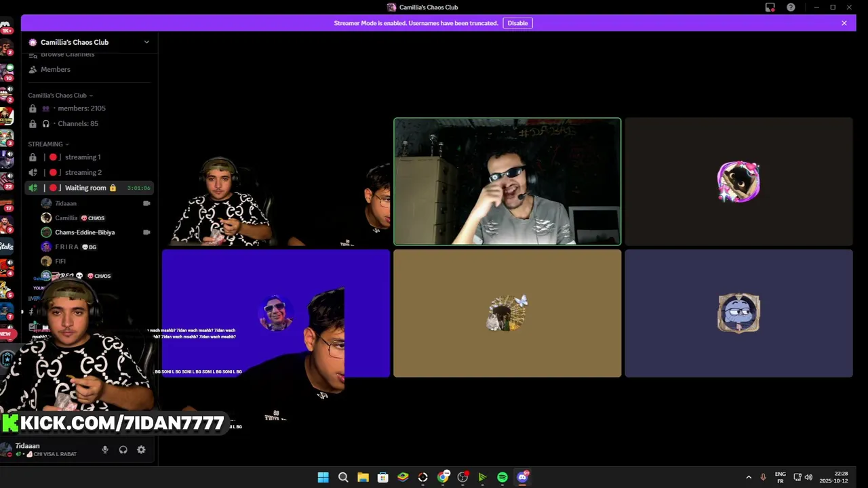The width and height of the screenshot is (868, 488).
Task: Toggle microphone mute in user panel
Action: (x=105, y=450)
